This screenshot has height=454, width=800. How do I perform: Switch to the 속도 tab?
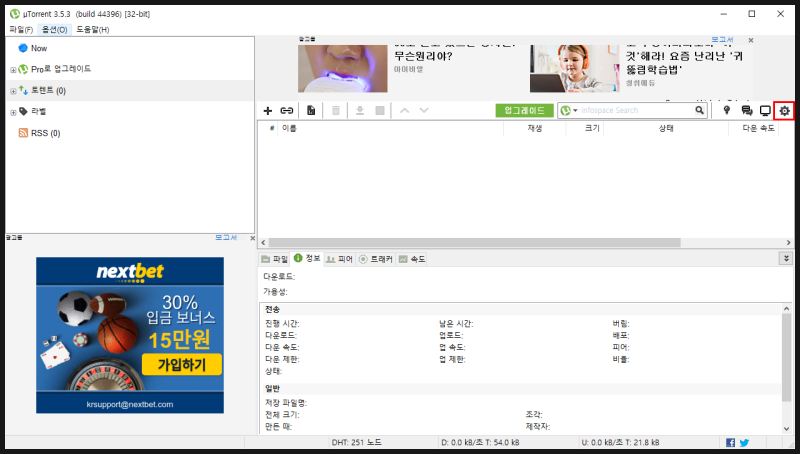point(412,259)
